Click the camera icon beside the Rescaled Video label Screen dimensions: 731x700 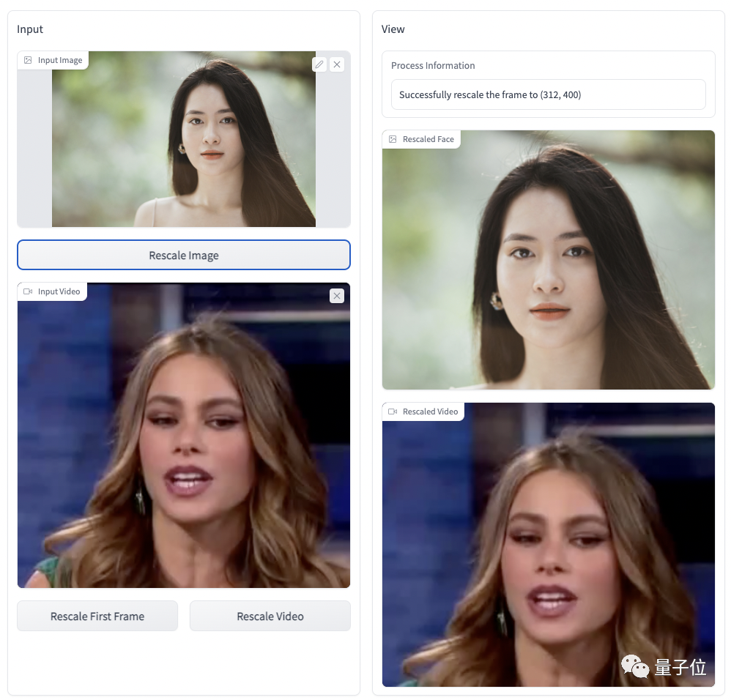(x=393, y=412)
